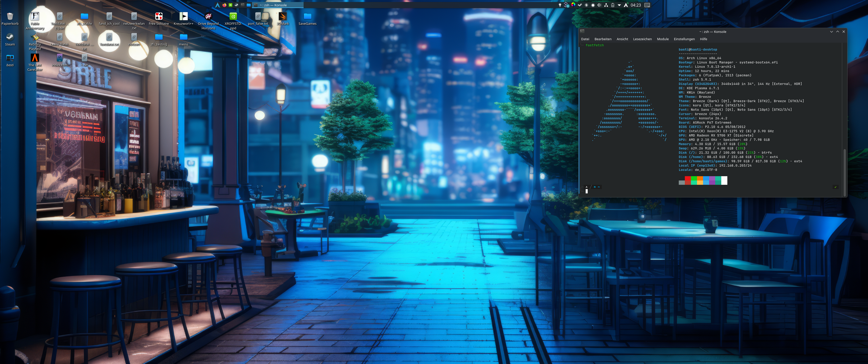The image size is (868, 364).
Task: Open the Lesezeichen menu in Konsole
Action: [x=642, y=39]
